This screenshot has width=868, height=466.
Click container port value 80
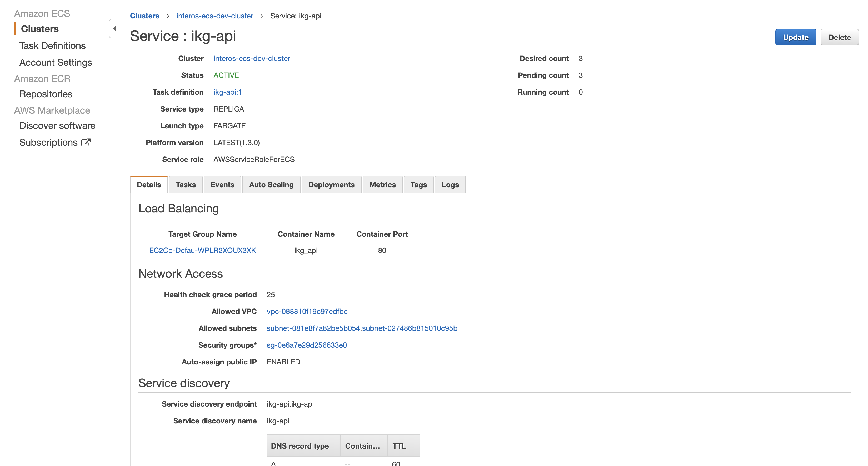382,251
